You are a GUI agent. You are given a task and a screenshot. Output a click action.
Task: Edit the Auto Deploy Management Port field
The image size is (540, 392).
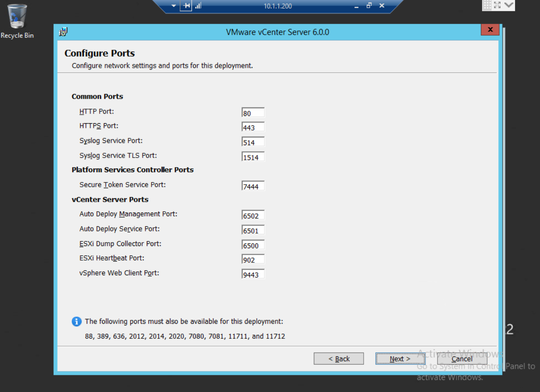(x=253, y=216)
